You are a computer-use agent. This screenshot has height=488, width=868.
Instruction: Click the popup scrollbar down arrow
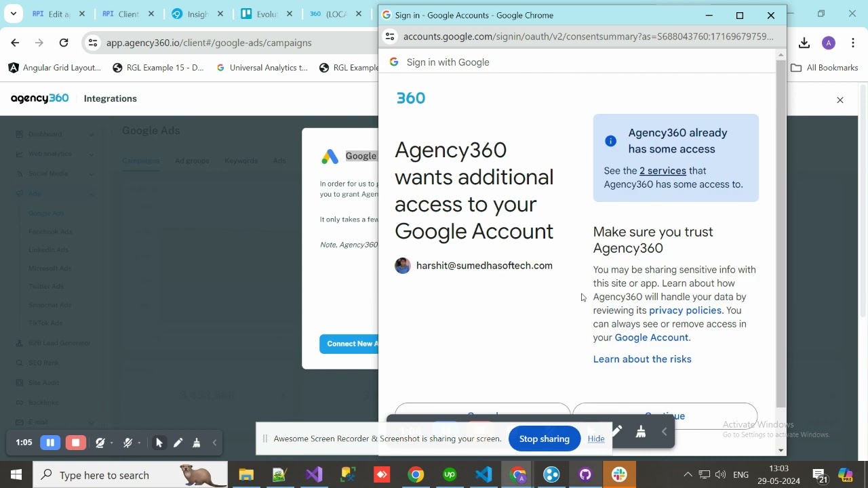pyautogui.click(x=781, y=451)
